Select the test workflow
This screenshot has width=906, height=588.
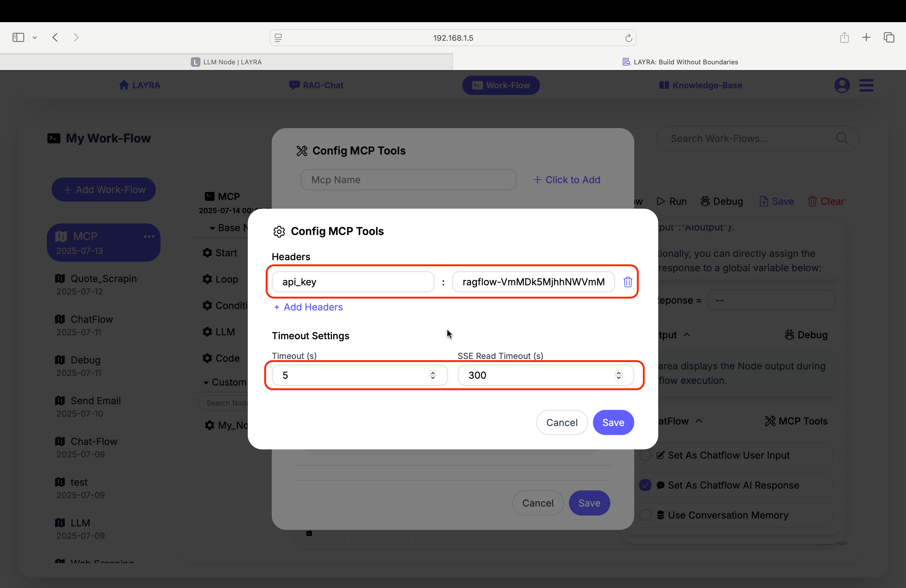click(104, 488)
